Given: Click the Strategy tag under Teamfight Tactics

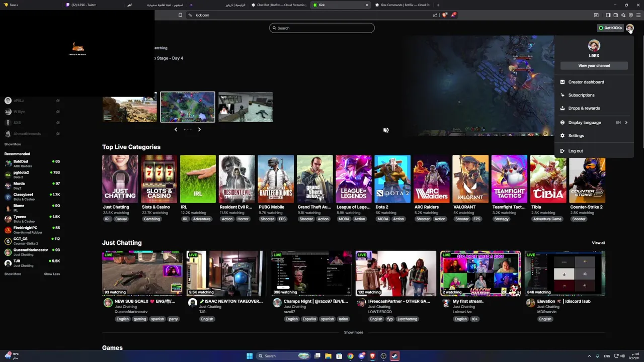Looking at the screenshot, I should pos(502,219).
